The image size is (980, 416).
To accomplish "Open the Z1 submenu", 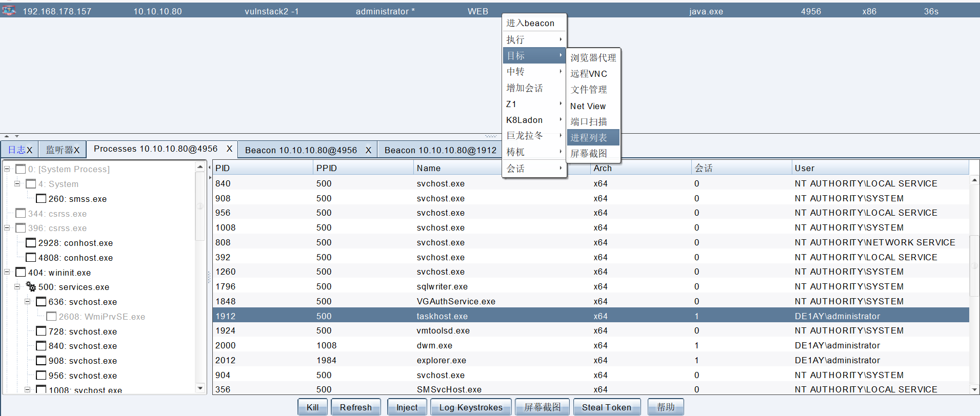I will pyautogui.click(x=534, y=104).
